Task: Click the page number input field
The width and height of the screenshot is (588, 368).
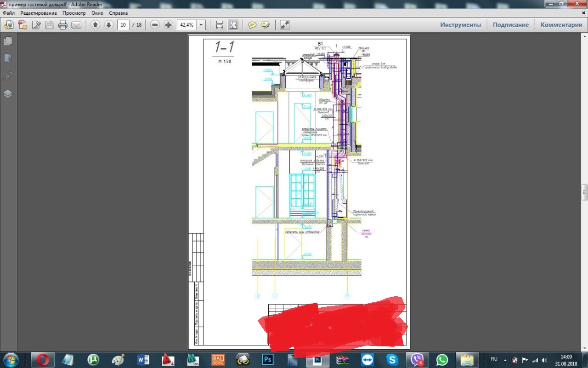Action: [123, 25]
